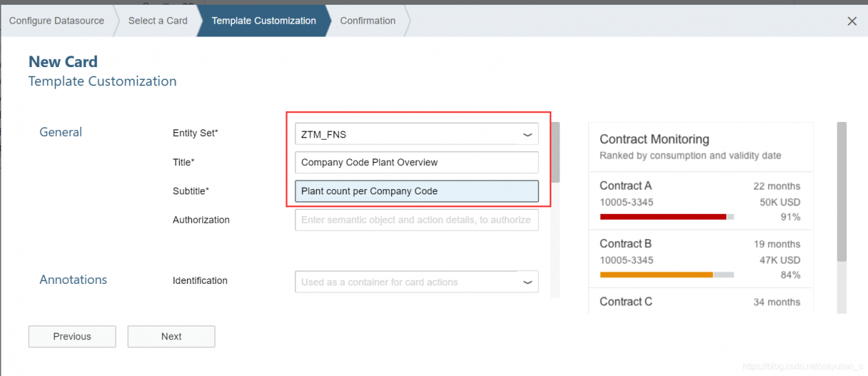Viewport: 868px width, 376px height.
Task: Click the Title input field
Action: coord(416,163)
